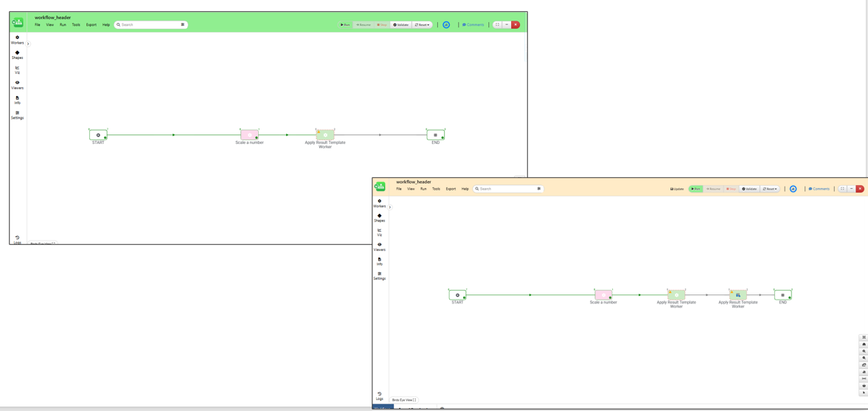The image size is (868, 411).
Task: Click blue circular user icon in lower header
Action: 793,189
